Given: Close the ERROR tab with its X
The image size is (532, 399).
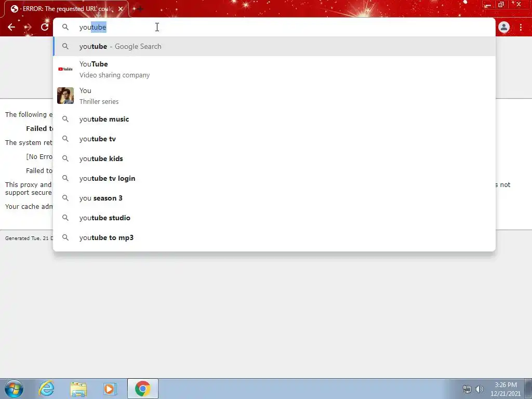Looking at the screenshot, I should tap(121, 9).
